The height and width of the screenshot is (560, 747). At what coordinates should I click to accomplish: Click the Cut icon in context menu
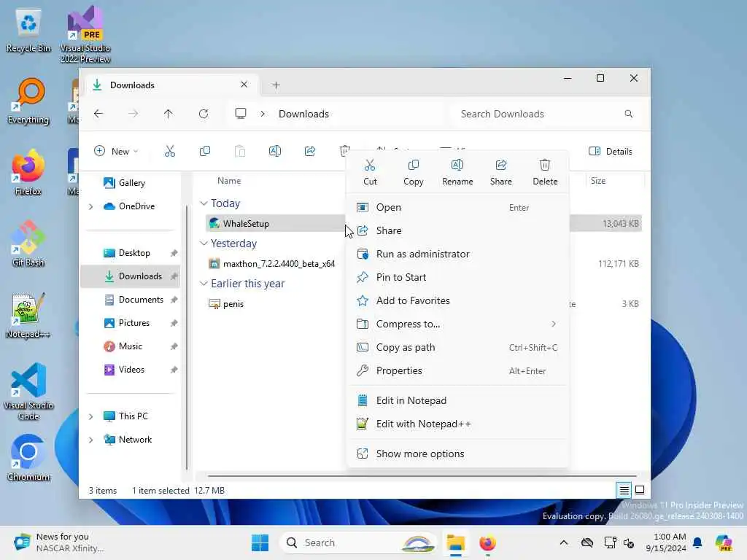370,166
